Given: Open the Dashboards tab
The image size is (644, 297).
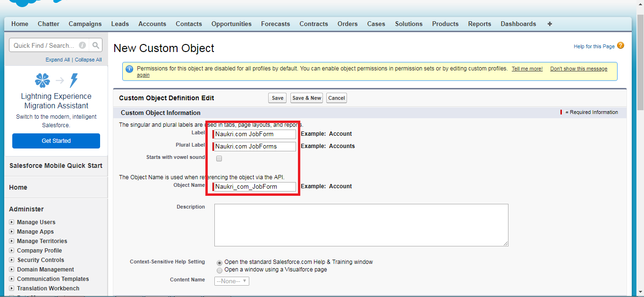Looking at the screenshot, I should [x=518, y=24].
